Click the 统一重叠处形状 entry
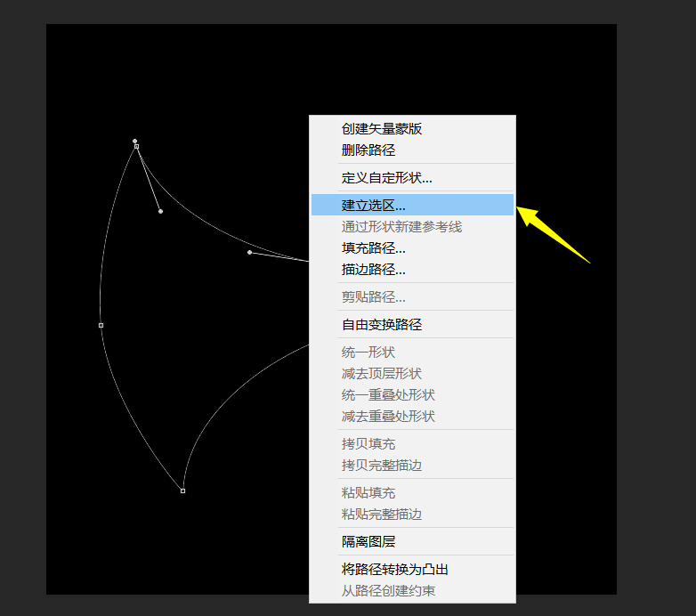This screenshot has width=696, height=616. (x=412, y=394)
